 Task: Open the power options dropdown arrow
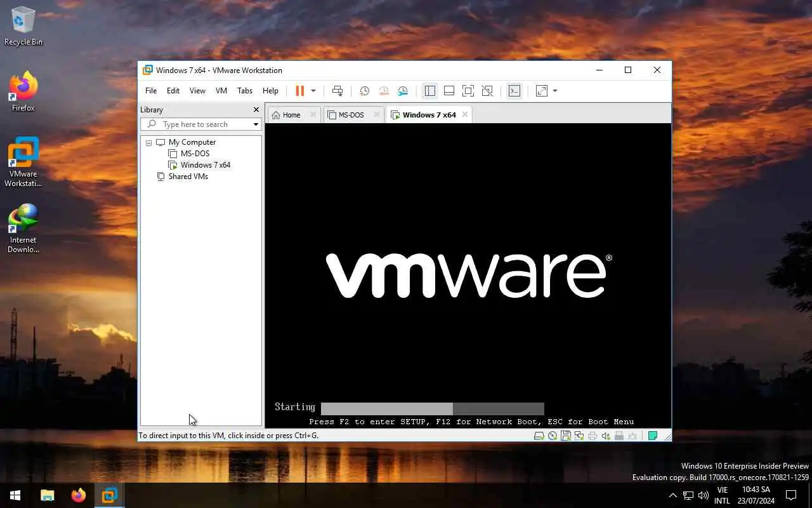pyautogui.click(x=313, y=91)
